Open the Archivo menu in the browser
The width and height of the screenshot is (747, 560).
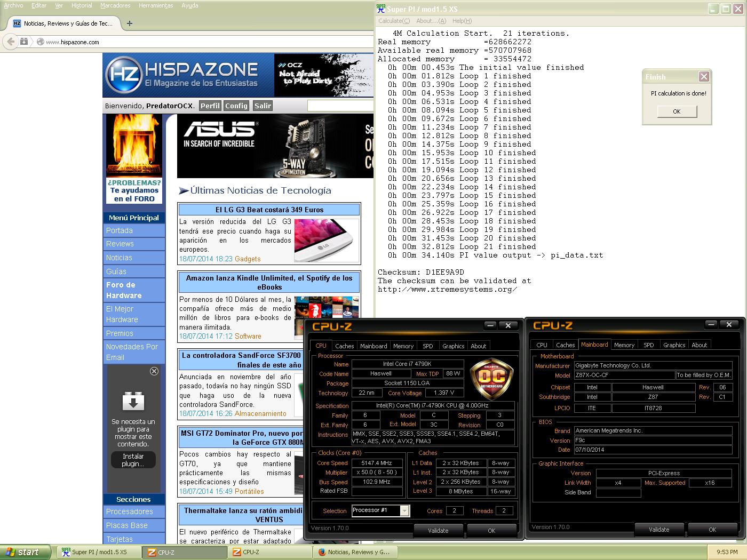tap(13, 5)
